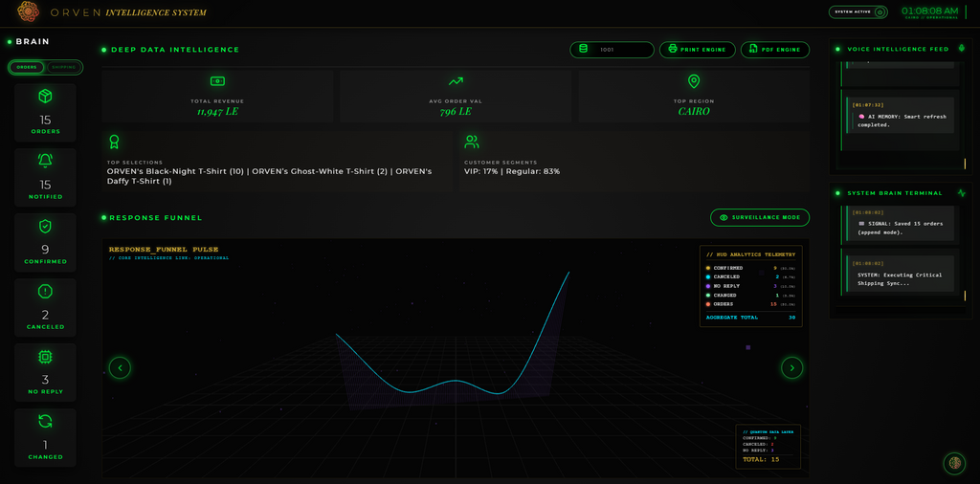Screen dimensions: 980x484
Task: Click the pulse icon in System Brain Terminal
Action: click(961, 193)
